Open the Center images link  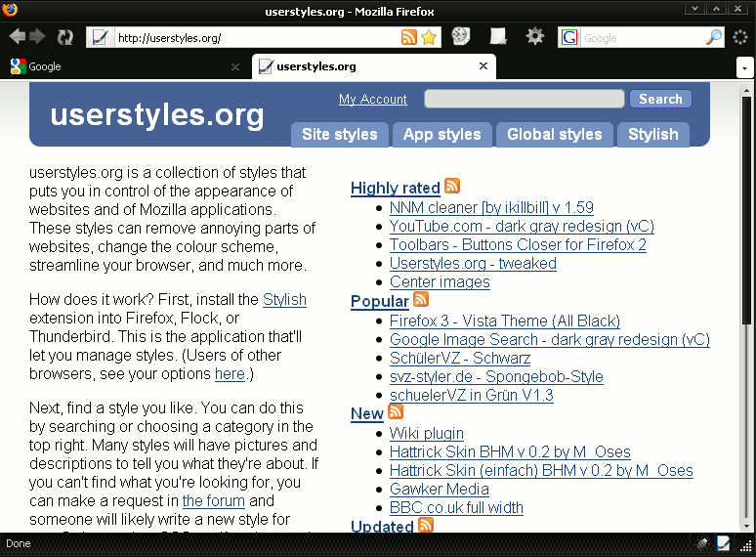tap(440, 281)
